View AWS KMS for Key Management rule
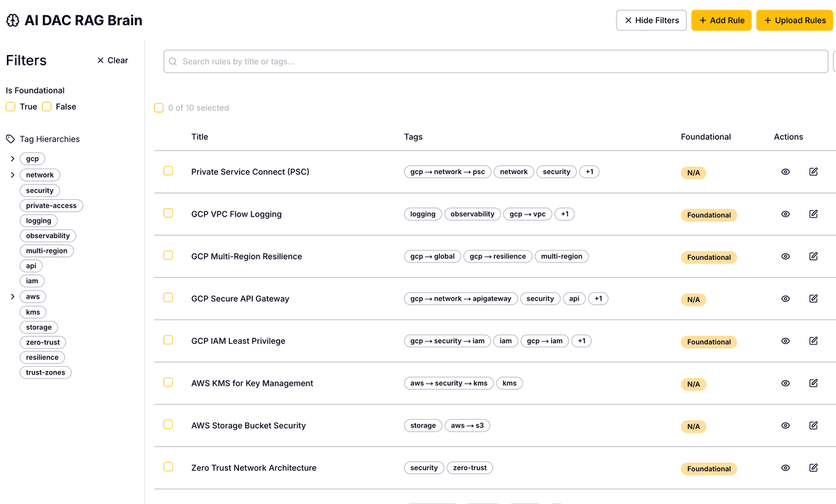 point(785,383)
